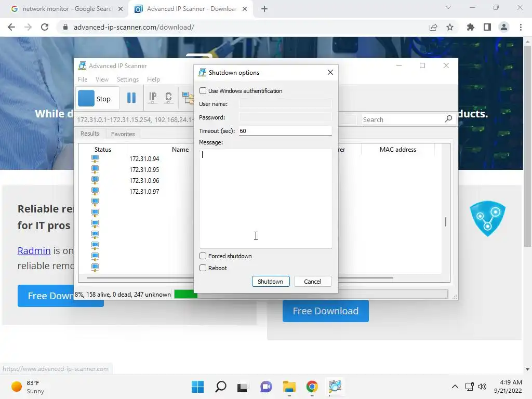This screenshot has width=532, height=399.
Task: Close the Advanced IP Scanner browser tab
Action: (245, 9)
